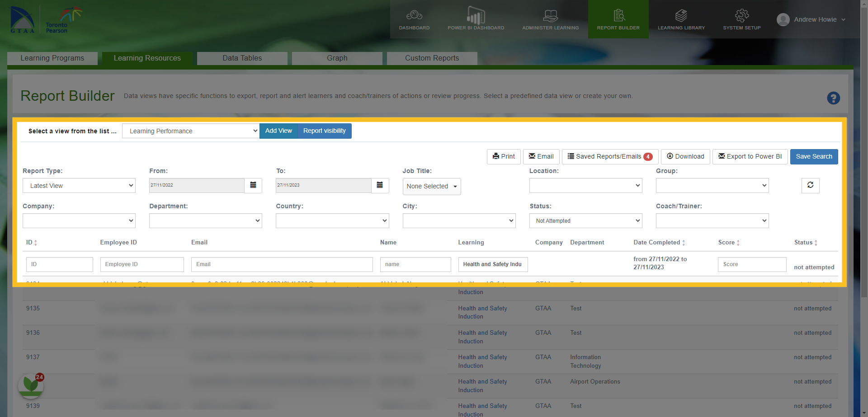868x417 pixels.
Task: Click the green plant chat widget
Action: tap(31, 385)
